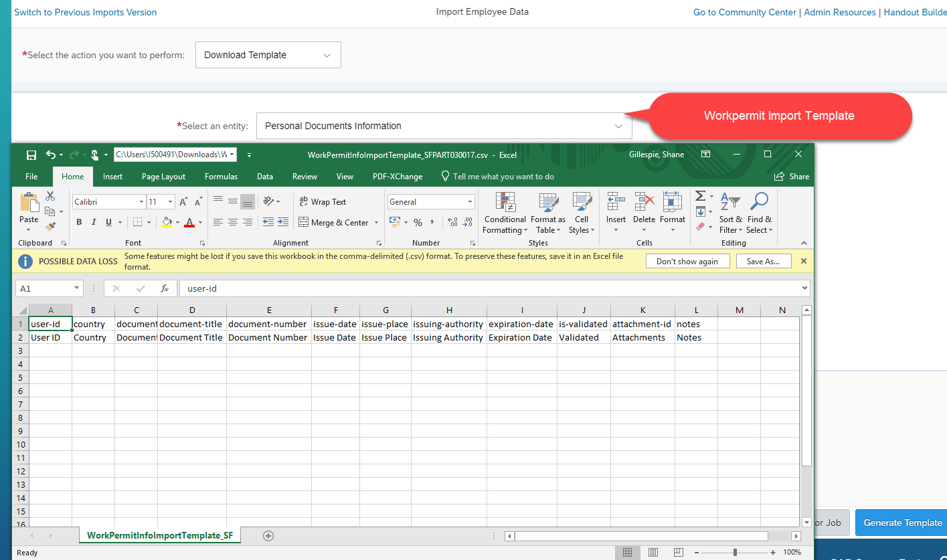Click the Decrease Decimal icon

click(x=468, y=222)
